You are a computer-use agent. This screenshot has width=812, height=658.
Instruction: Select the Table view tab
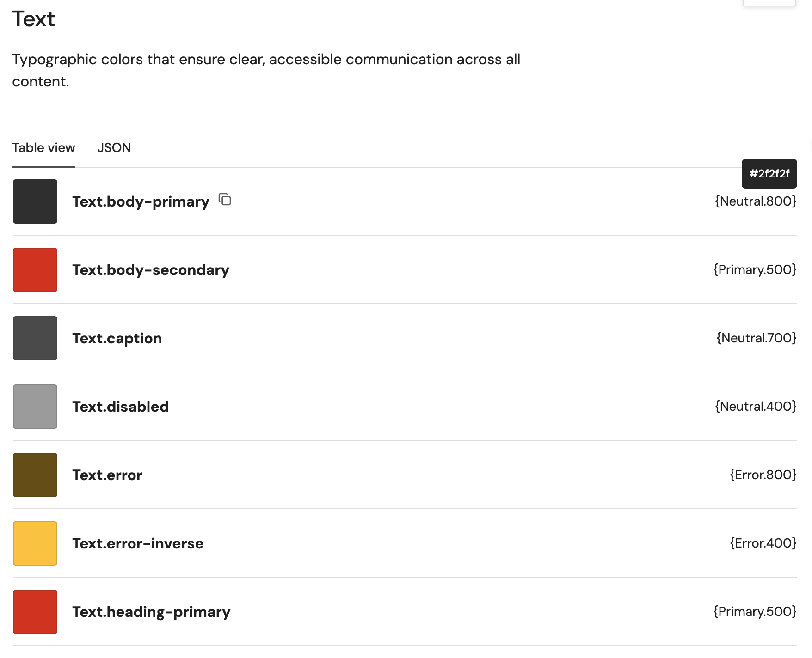(43, 147)
